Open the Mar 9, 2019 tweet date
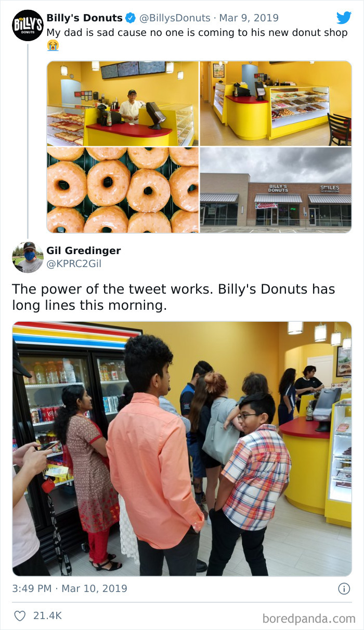364x630 pixels. coord(249,18)
